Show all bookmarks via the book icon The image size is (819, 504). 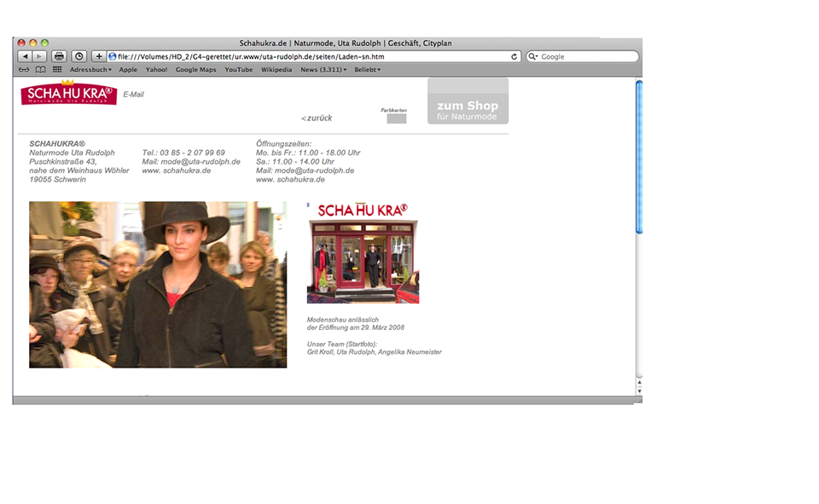coord(40,70)
